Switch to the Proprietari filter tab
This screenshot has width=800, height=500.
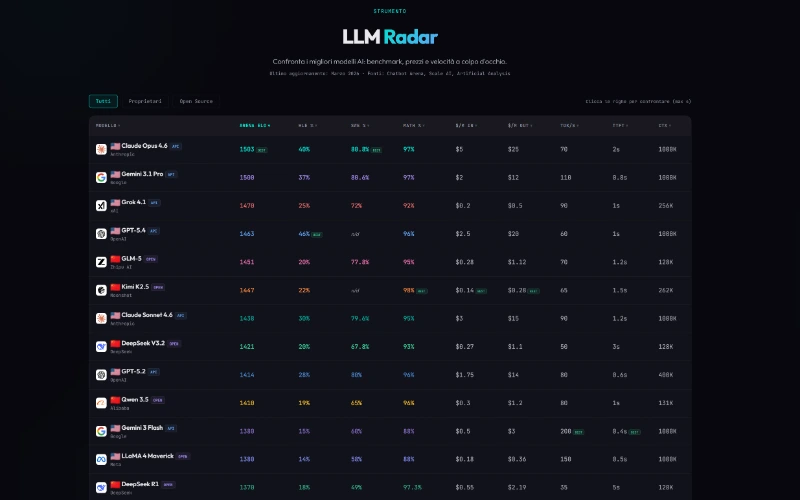pyautogui.click(x=145, y=101)
